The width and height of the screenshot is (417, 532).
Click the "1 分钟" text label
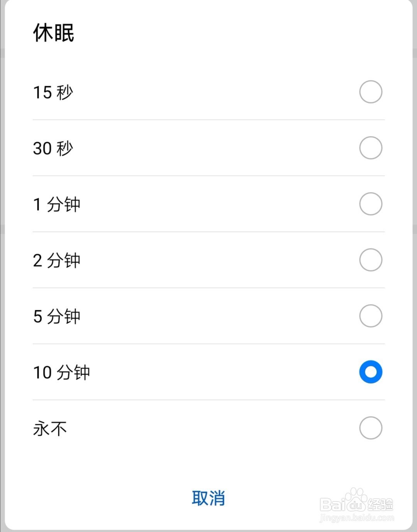tap(57, 204)
